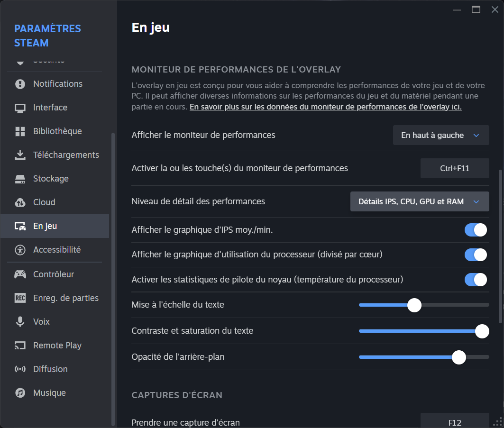Click the Voix microphone icon

click(x=20, y=322)
